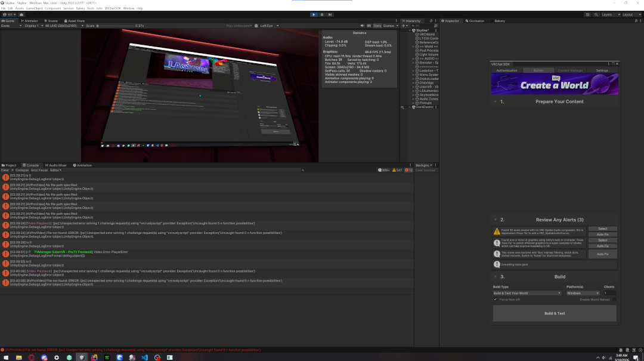
Task: Toggle the Enable World Reload checkbox
Action: pos(614,300)
